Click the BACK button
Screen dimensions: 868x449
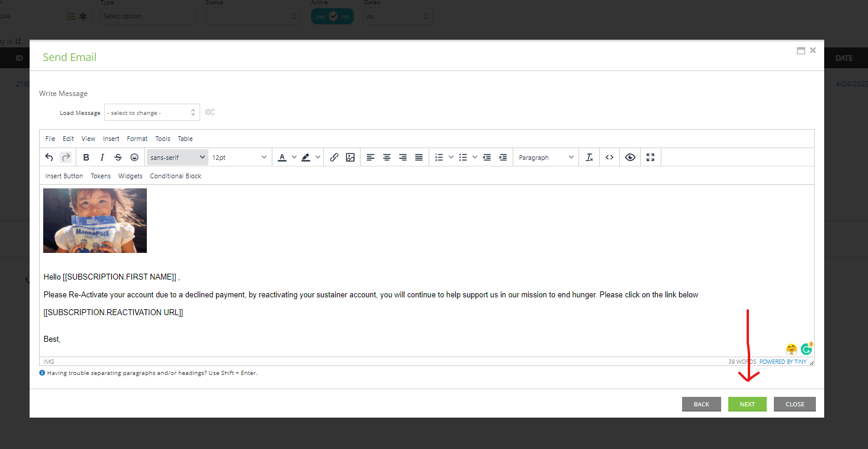702,404
